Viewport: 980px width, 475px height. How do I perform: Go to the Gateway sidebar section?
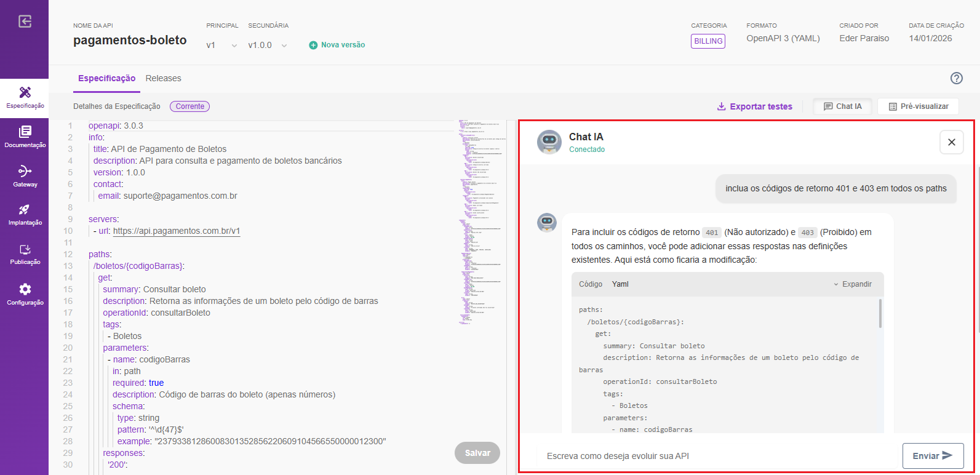[25, 175]
